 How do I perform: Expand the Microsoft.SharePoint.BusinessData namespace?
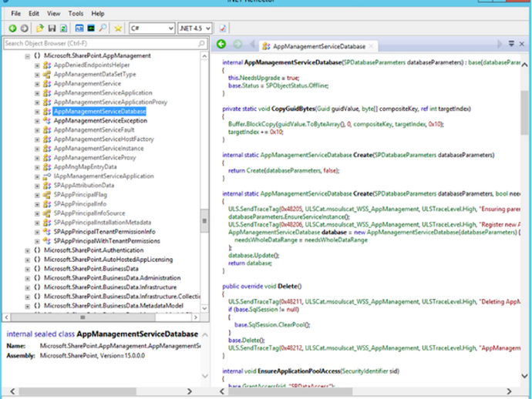(x=28, y=269)
